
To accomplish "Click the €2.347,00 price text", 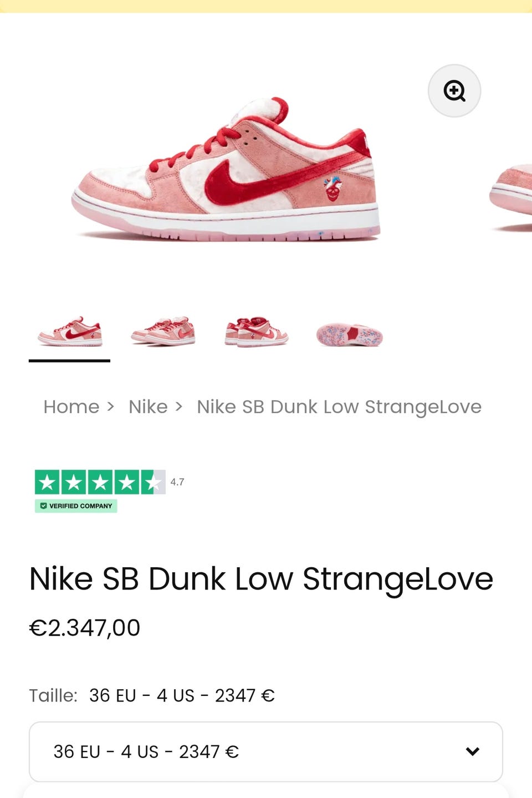I will tap(85, 628).
